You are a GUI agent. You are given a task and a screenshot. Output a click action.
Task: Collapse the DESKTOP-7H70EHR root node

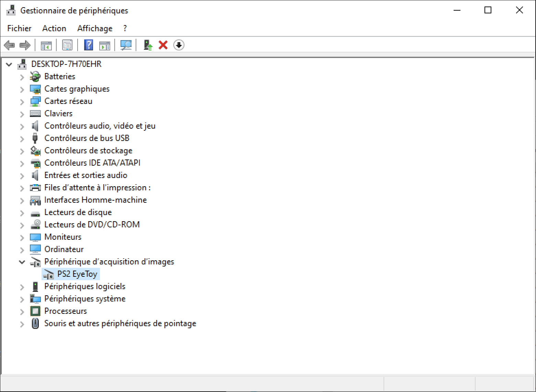(x=9, y=64)
